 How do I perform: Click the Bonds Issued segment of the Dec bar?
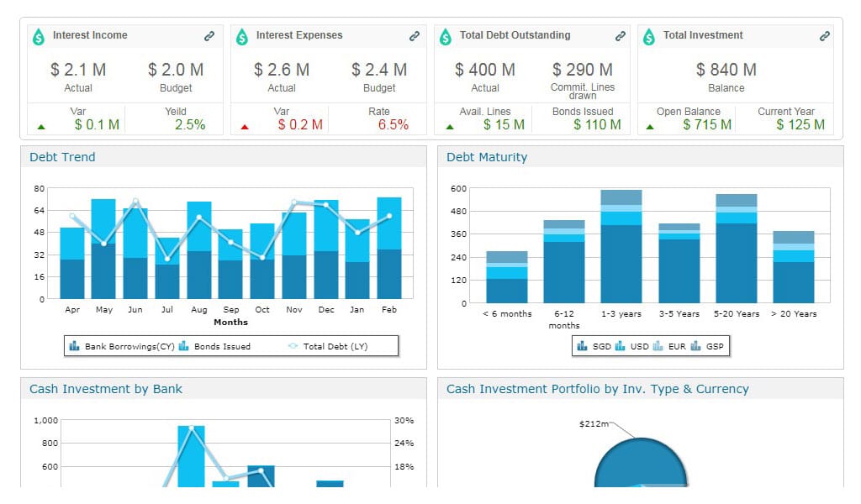pos(326,225)
